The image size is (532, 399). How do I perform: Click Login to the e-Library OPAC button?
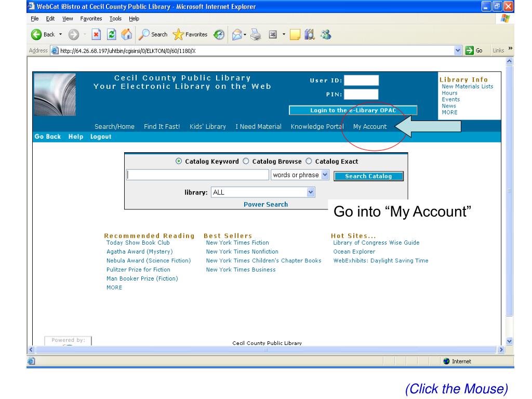pos(353,110)
